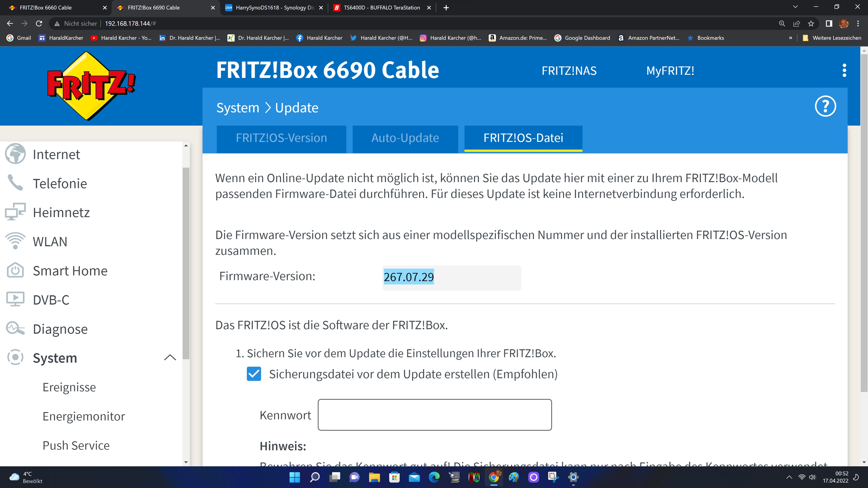Switch to the Auto-Update tab

pyautogui.click(x=405, y=138)
